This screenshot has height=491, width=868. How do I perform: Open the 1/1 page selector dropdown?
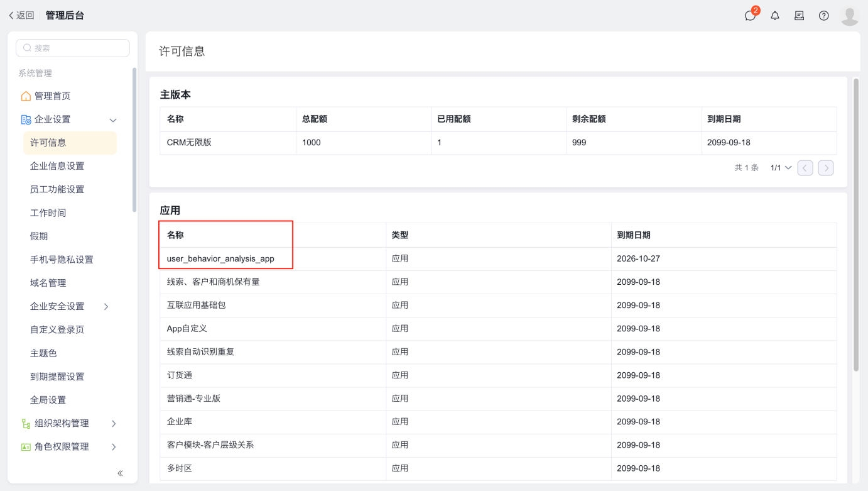point(781,168)
